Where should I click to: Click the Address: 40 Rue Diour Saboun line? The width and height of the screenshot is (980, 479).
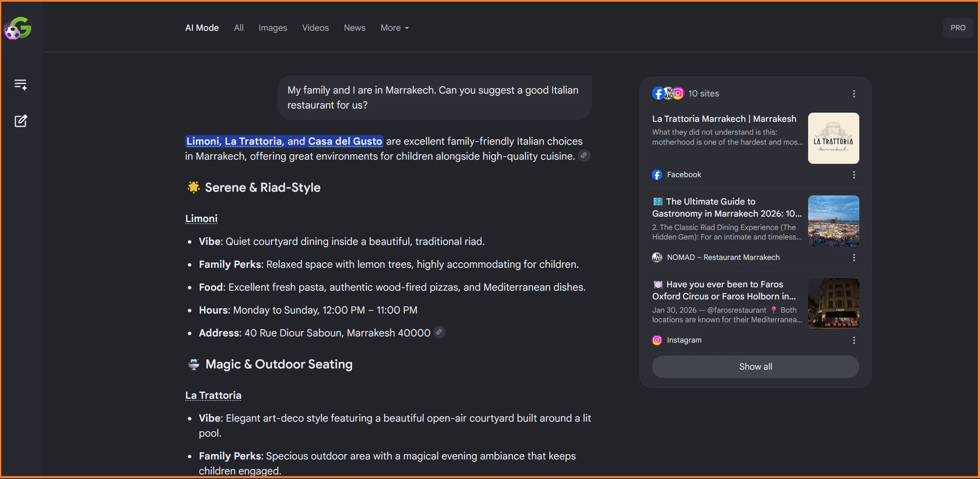click(x=315, y=333)
